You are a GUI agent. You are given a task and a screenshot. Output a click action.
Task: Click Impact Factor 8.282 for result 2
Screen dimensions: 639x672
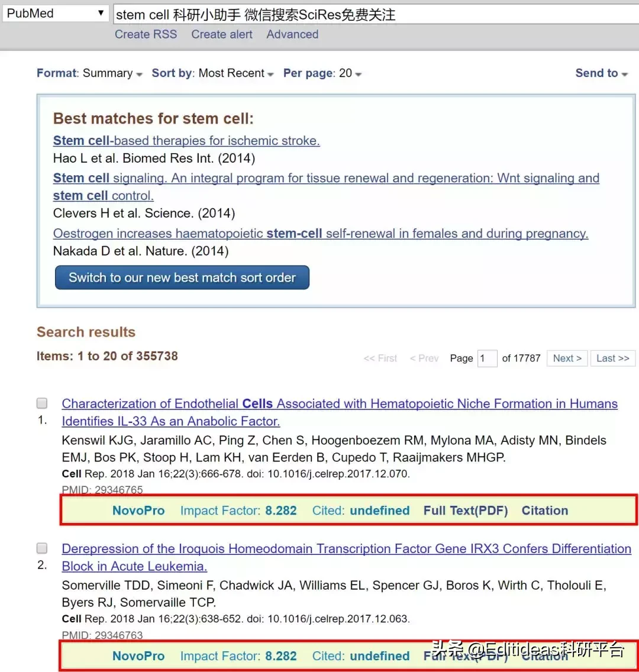pyautogui.click(x=238, y=655)
